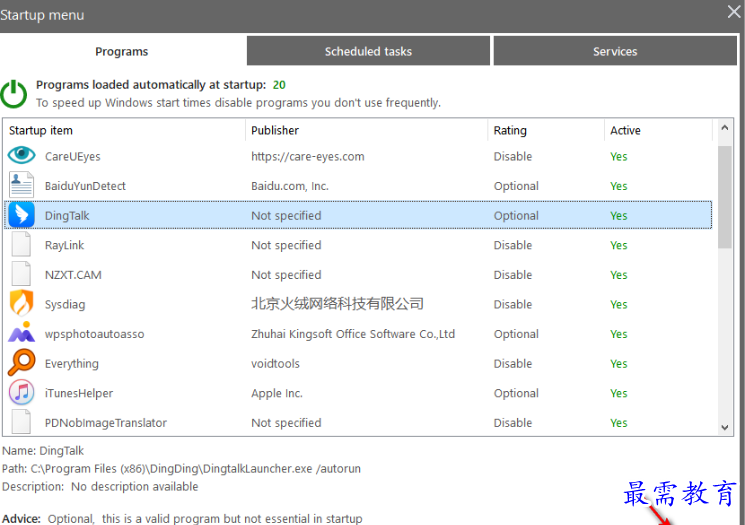Click the voidtools publisher cell
The image size is (745, 525).
(276, 363)
